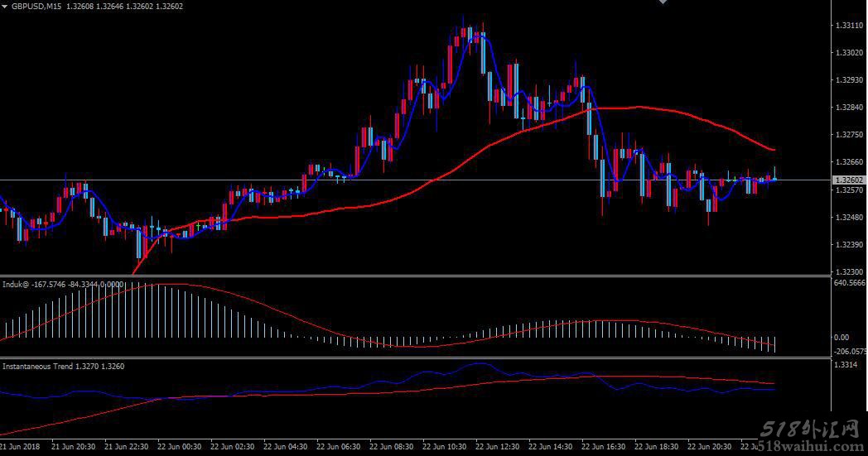This screenshot has width=868, height=456.
Task: Click the 21 Jun 20:30 time label
Action: click(x=73, y=447)
